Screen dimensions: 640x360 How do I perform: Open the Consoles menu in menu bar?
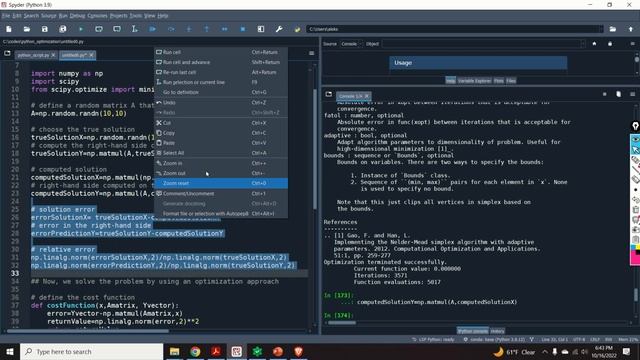click(98, 16)
